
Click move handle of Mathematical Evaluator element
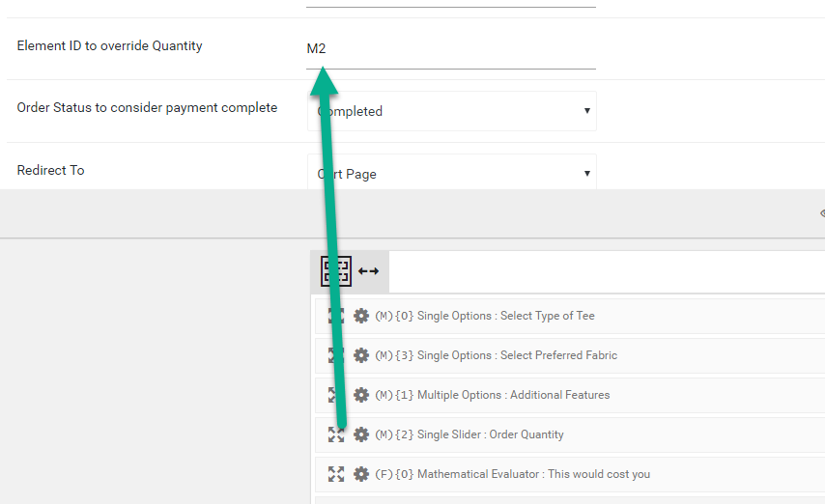click(x=336, y=474)
